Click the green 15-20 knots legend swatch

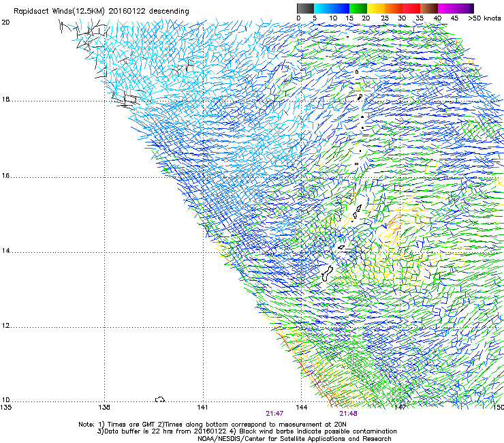click(358, 8)
